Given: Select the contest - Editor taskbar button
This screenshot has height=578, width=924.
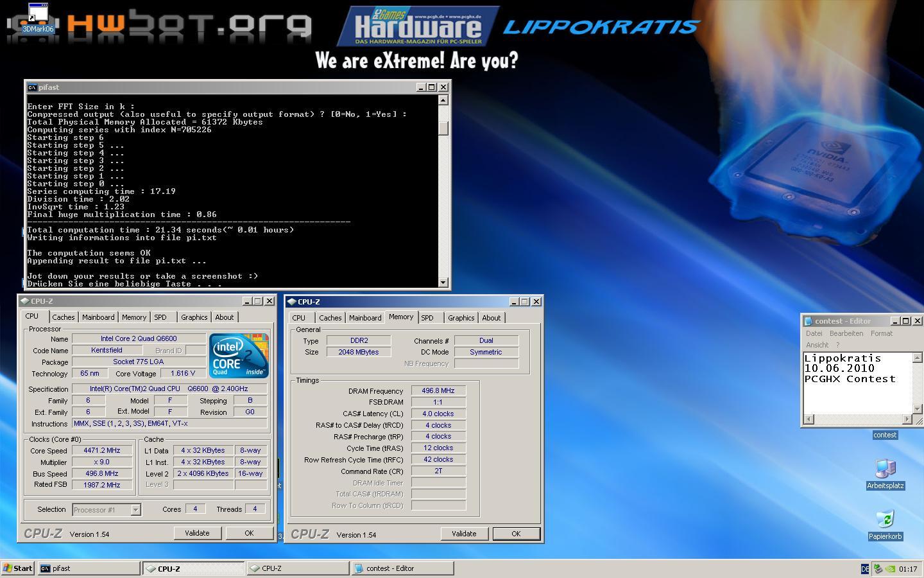Looking at the screenshot, I should click(x=402, y=568).
